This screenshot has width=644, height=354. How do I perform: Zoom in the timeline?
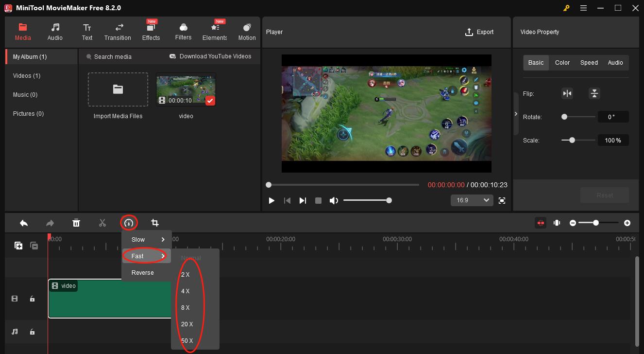pos(627,223)
